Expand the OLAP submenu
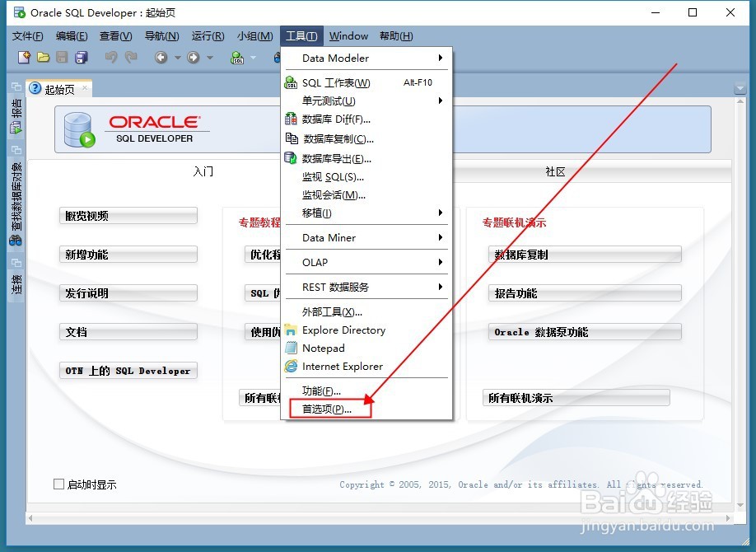The width and height of the screenshot is (756, 552). (x=366, y=262)
